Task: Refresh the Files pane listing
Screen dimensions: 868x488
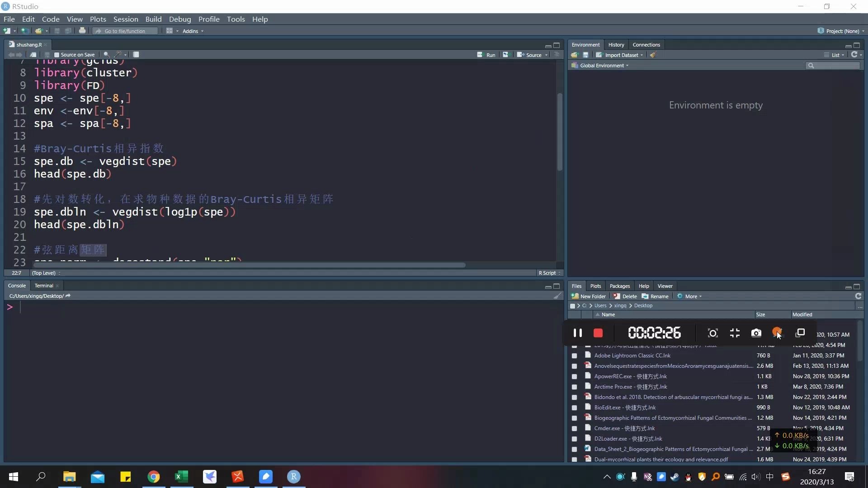Action: 858,296
